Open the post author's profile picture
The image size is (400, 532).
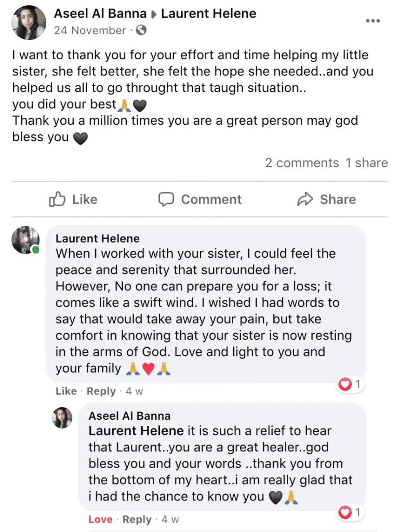coord(29,22)
